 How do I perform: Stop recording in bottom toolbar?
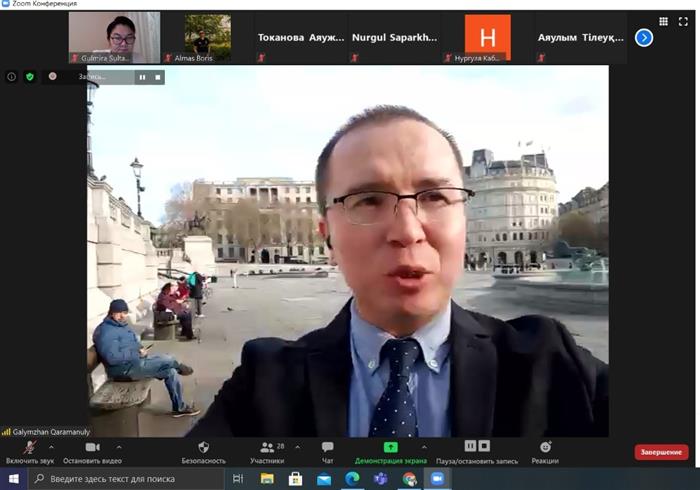pos(484,446)
